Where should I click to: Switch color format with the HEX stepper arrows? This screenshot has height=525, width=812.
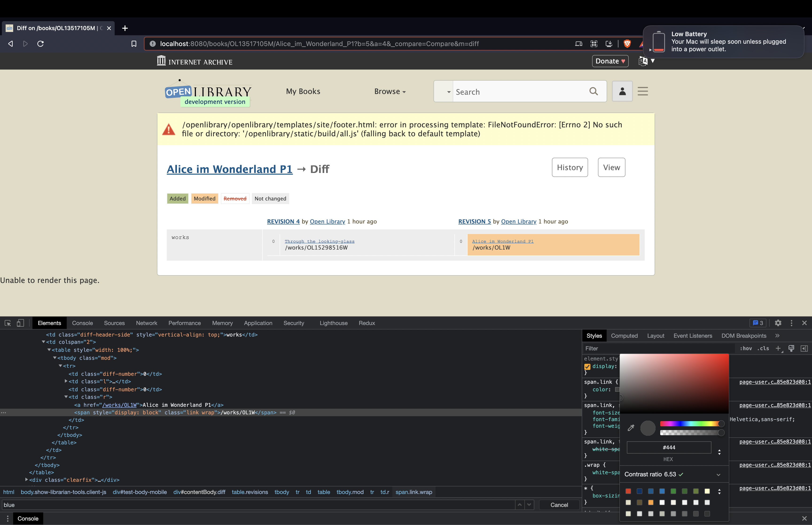coord(719,452)
